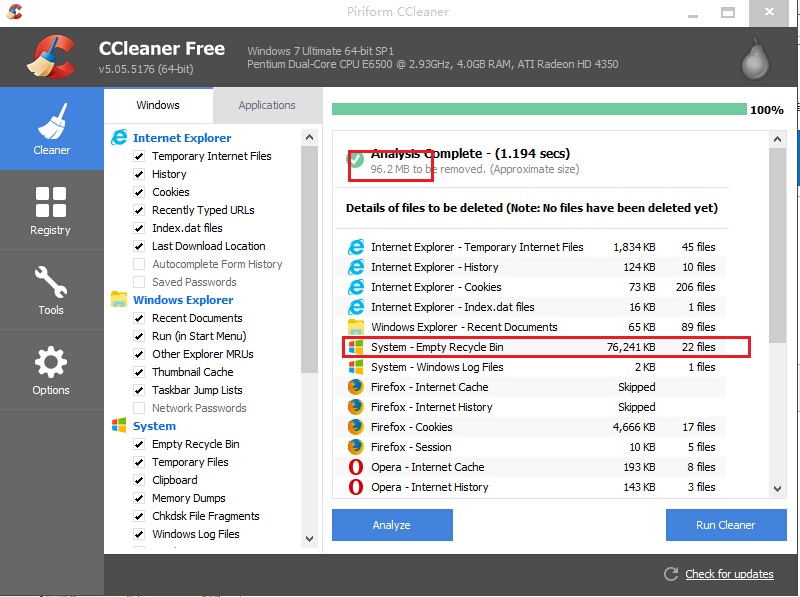Click folder icon beside Recent Documents result

[356, 327]
